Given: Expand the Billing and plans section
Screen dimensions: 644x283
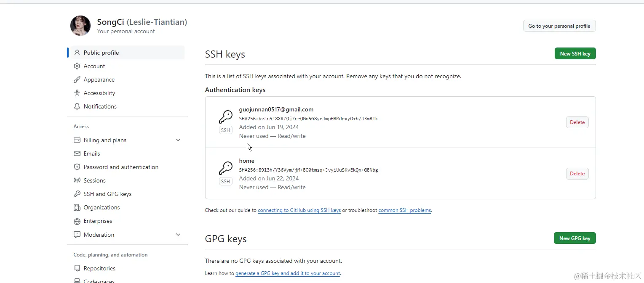Looking at the screenshot, I should click(x=178, y=140).
